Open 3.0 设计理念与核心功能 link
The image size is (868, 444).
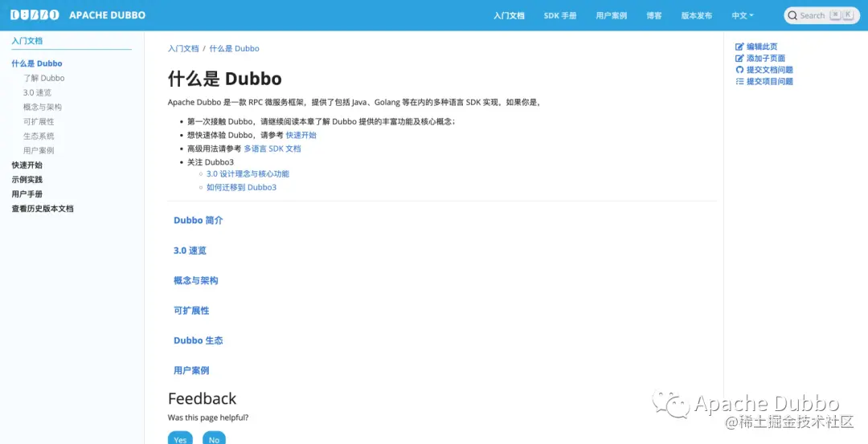pos(248,173)
